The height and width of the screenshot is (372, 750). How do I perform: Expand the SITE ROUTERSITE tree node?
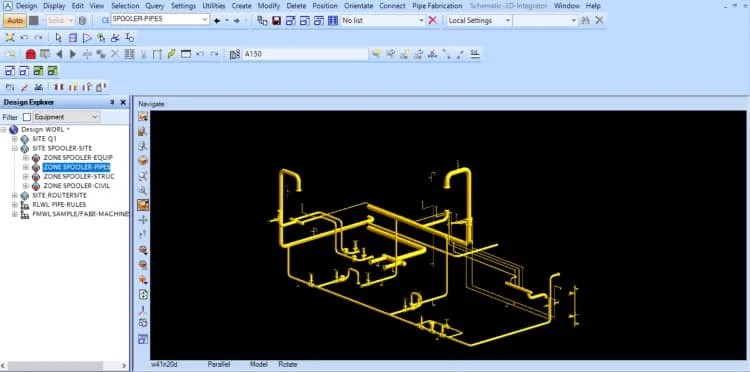coord(15,196)
